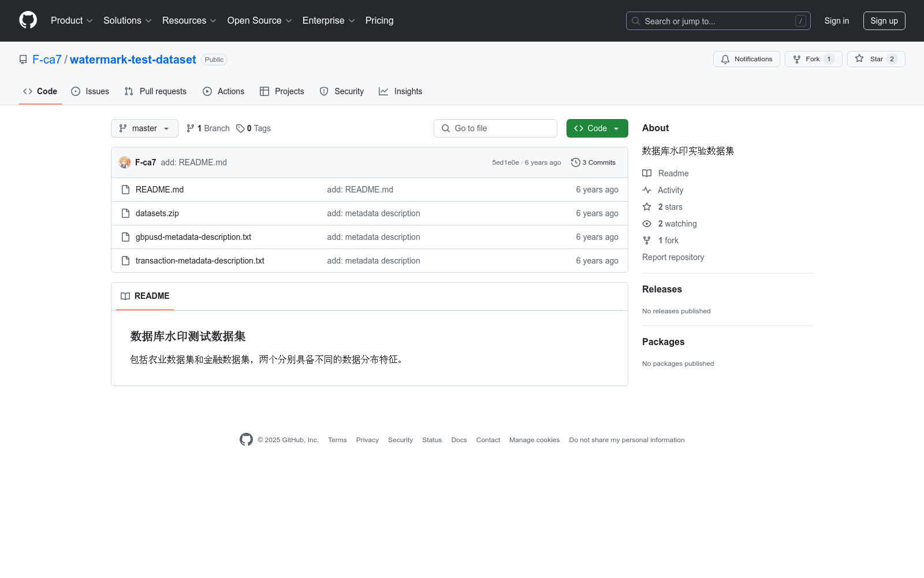
Task: Focus the Search or jump to field
Action: point(718,21)
